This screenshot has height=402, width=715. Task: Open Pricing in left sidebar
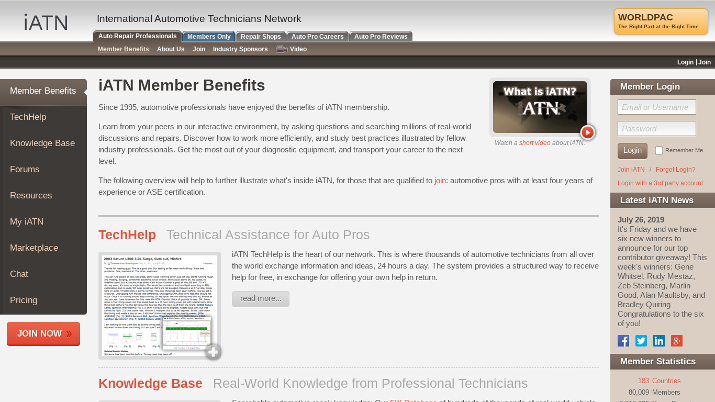tap(43, 300)
